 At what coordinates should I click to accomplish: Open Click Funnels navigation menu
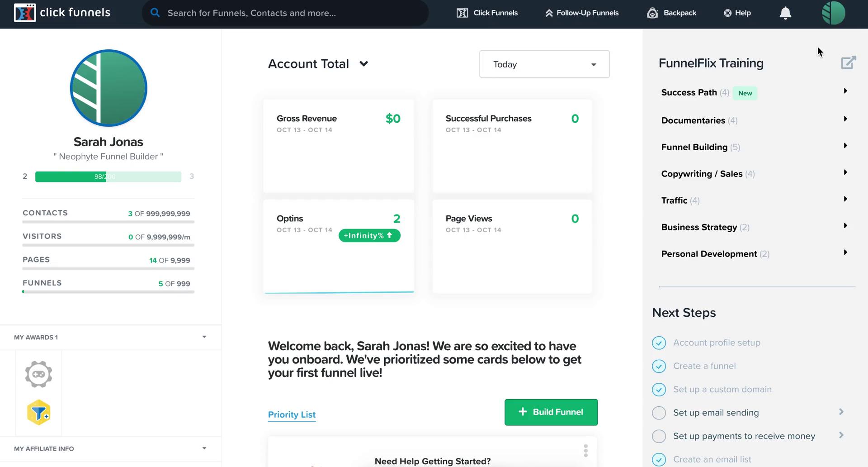pyautogui.click(x=487, y=13)
